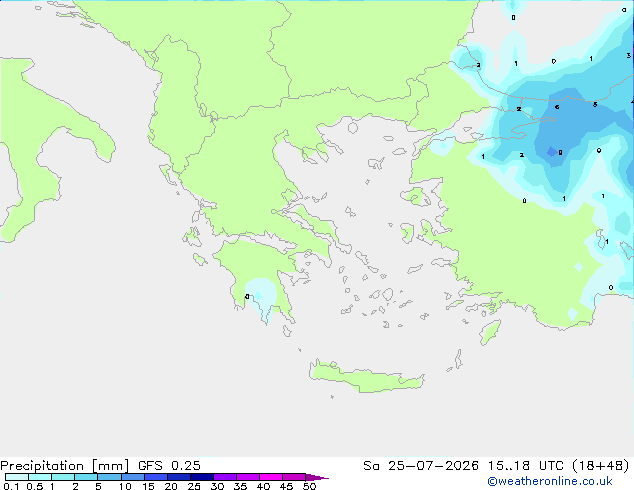Screen dimensions: 634x490
Task: Click the 1–2 mm legend swatch
Action: tap(63, 477)
